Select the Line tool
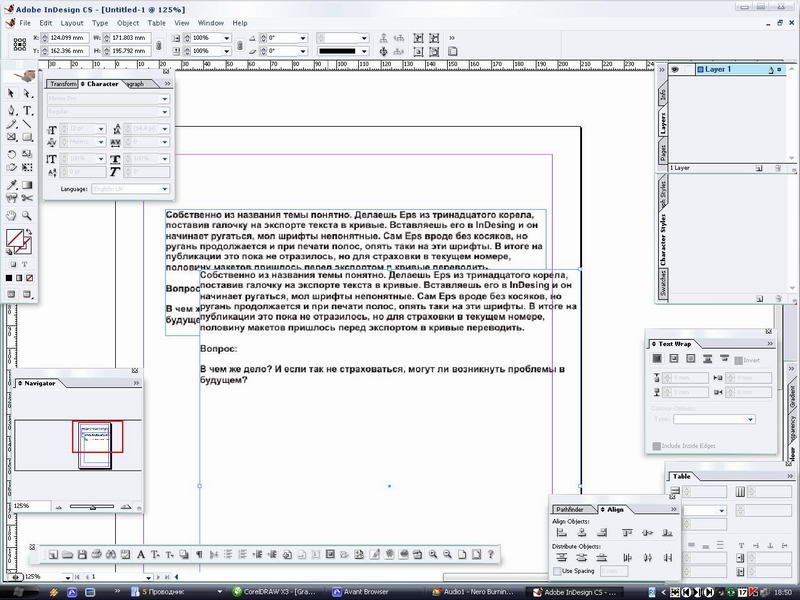 [x=27, y=124]
